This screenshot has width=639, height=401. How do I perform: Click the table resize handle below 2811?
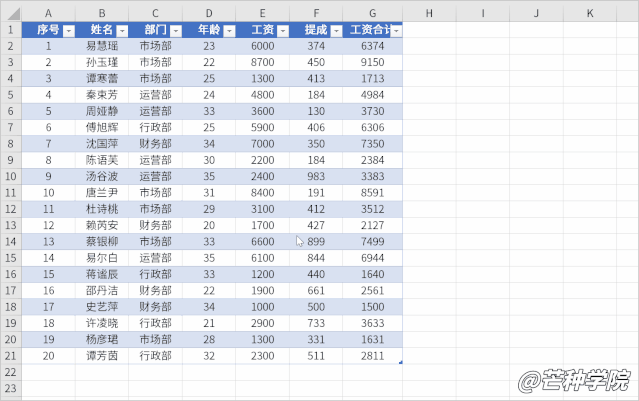[401, 362]
